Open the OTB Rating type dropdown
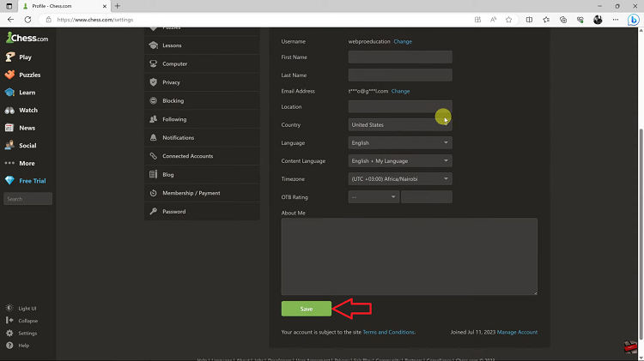This screenshot has width=644, height=361. click(x=374, y=197)
